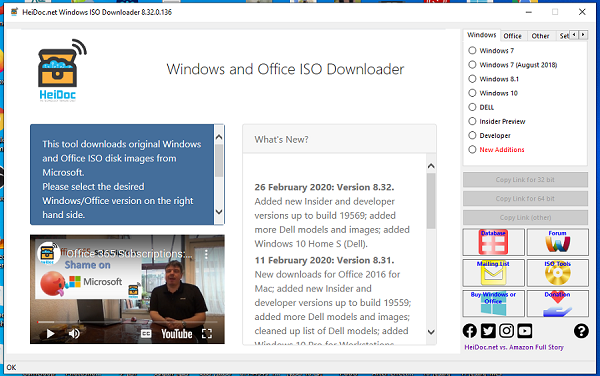This screenshot has width=600, height=376.
Task: Click the video progress bar
Action: (127, 322)
